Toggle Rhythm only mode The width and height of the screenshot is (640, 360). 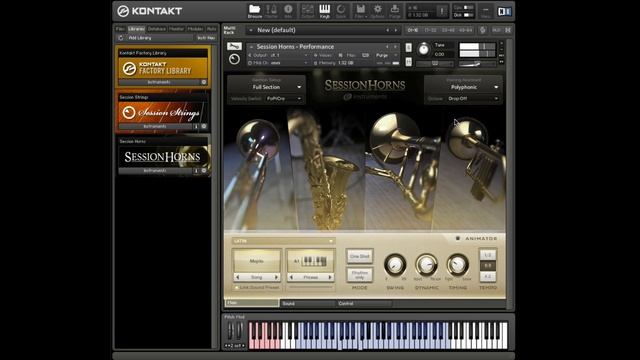(x=359, y=275)
